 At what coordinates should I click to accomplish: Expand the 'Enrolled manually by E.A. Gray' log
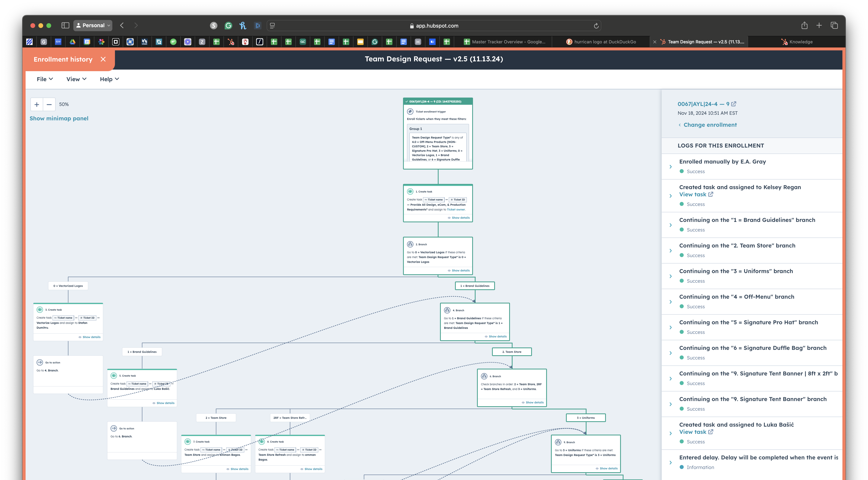670,167
